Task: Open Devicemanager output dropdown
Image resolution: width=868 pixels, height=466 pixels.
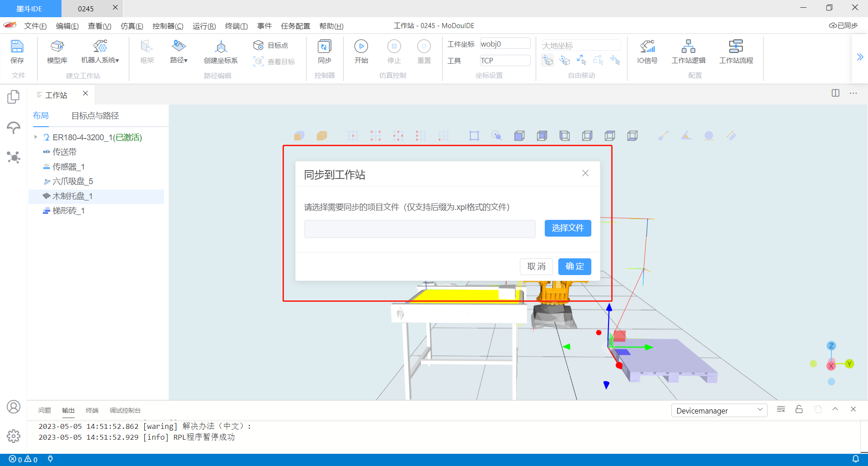Action: [x=719, y=410]
